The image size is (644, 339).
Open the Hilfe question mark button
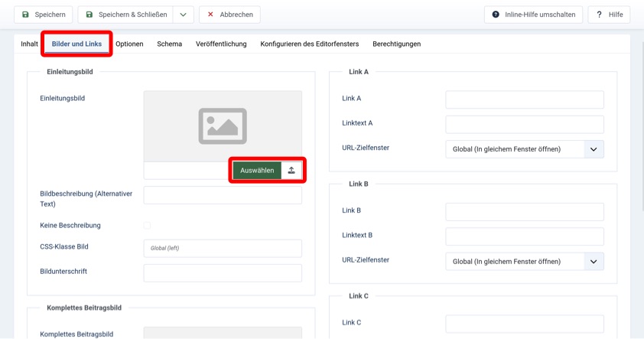point(609,15)
